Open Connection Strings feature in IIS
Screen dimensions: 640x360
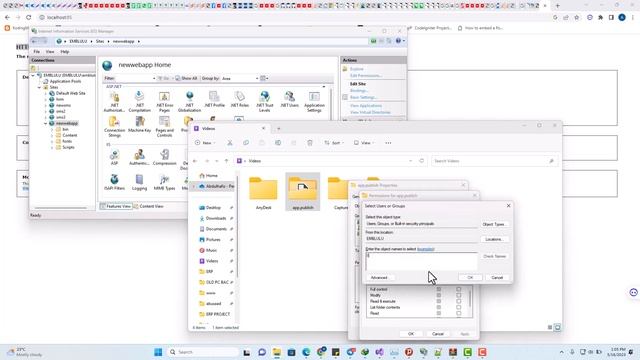(114, 127)
